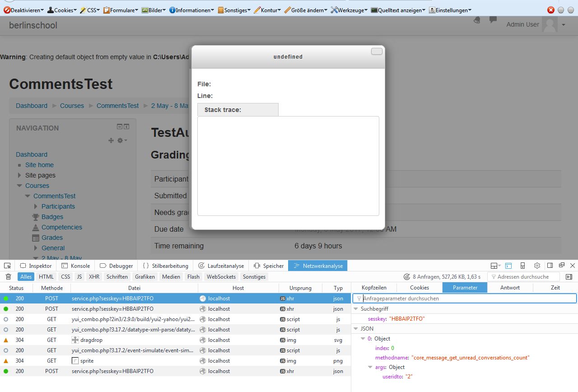Click the CommentsTest breadcrumb link

pos(118,106)
